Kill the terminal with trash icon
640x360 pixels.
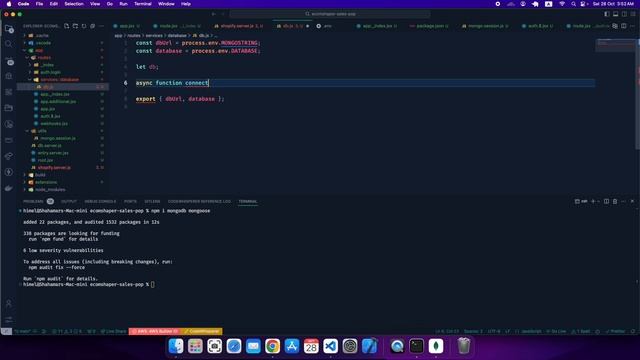pyautogui.click(x=615, y=201)
